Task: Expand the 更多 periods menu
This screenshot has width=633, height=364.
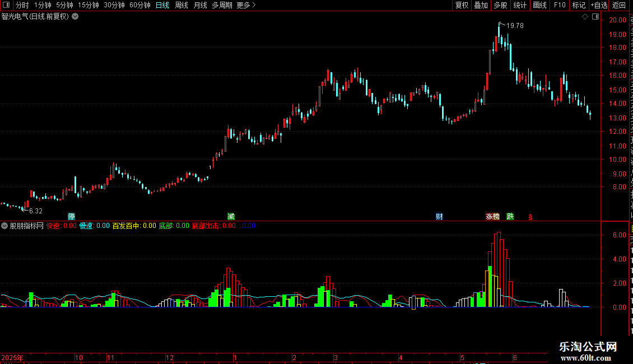Action: point(246,5)
